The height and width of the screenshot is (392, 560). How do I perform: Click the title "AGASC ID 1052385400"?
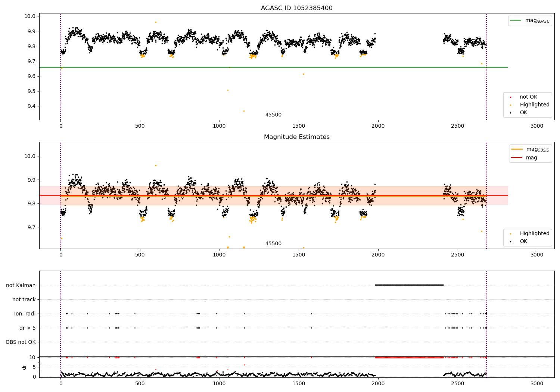pos(296,8)
